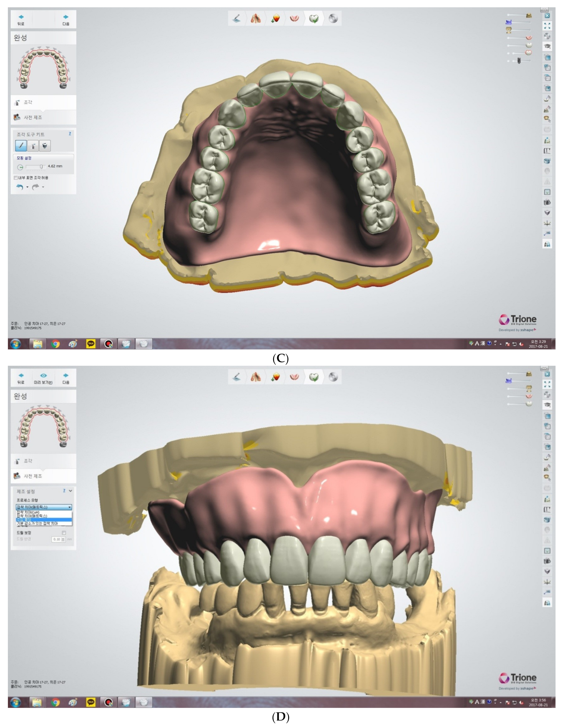Click the smile window icon in screenshot C toolbar
This screenshot has height=728, width=565.
pyautogui.click(x=547, y=192)
